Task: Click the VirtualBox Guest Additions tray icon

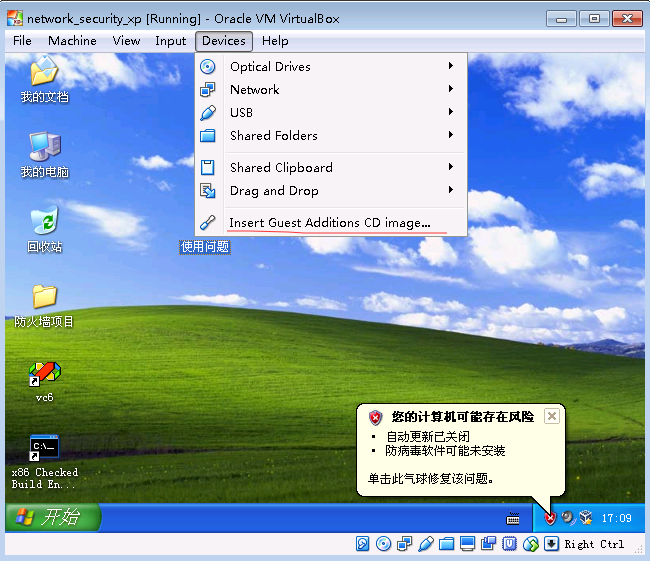Action: click(x=586, y=518)
